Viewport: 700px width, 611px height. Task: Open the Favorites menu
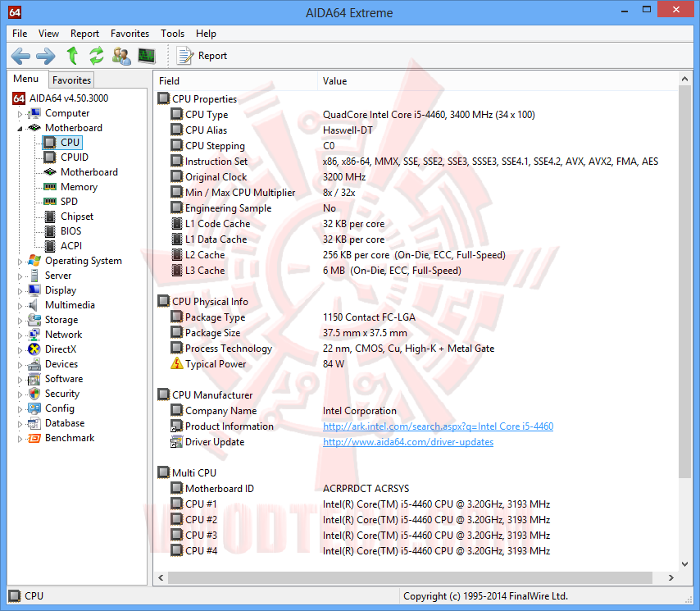[130, 34]
